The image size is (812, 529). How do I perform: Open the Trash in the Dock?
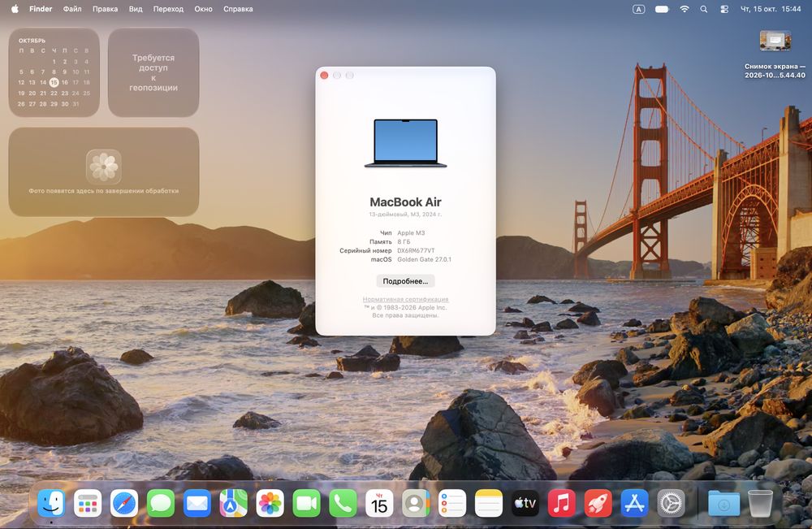coord(760,503)
